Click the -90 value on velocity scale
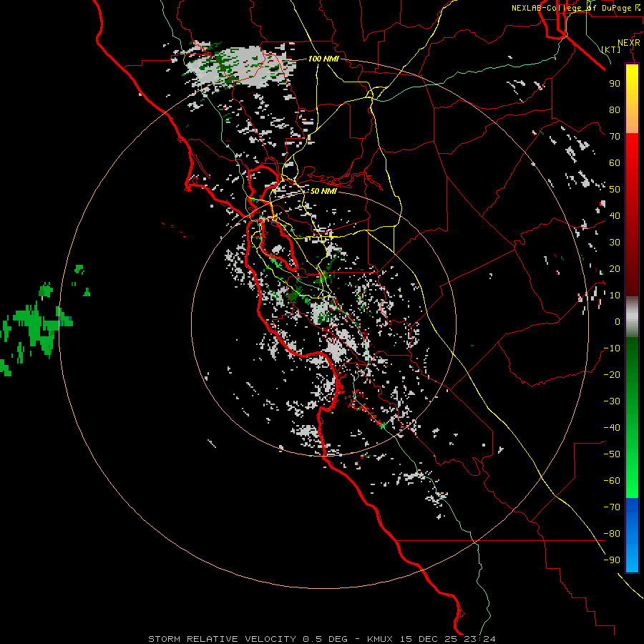644x644 pixels. click(612, 560)
